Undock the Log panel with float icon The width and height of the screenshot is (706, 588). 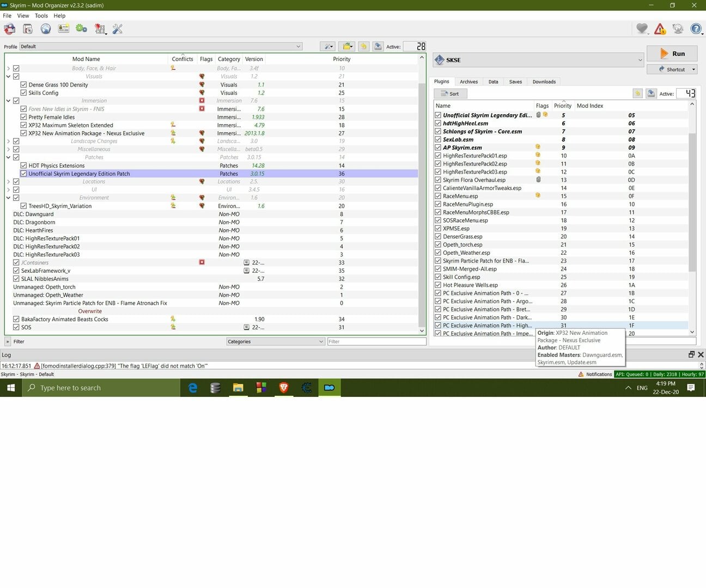point(691,354)
